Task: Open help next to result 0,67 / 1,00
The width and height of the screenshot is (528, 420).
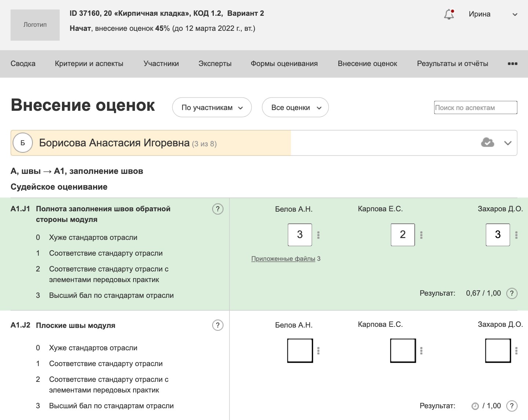Action: tap(512, 293)
